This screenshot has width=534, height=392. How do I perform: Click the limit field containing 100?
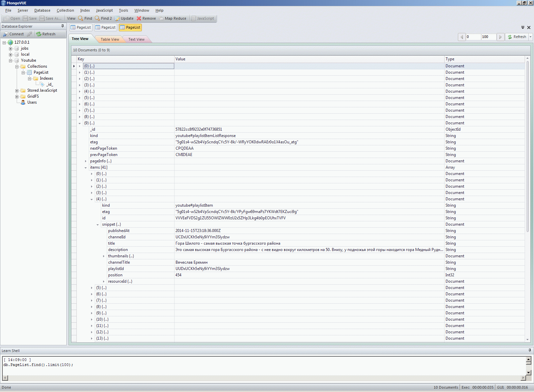tap(489, 37)
